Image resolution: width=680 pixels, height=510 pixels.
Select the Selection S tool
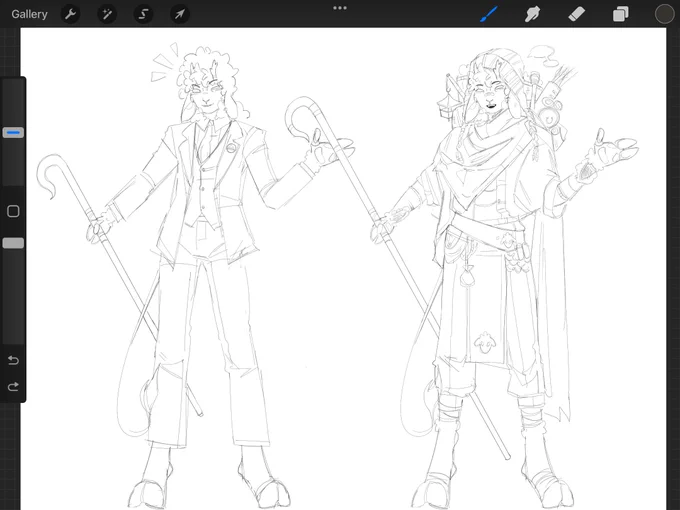click(143, 14)
